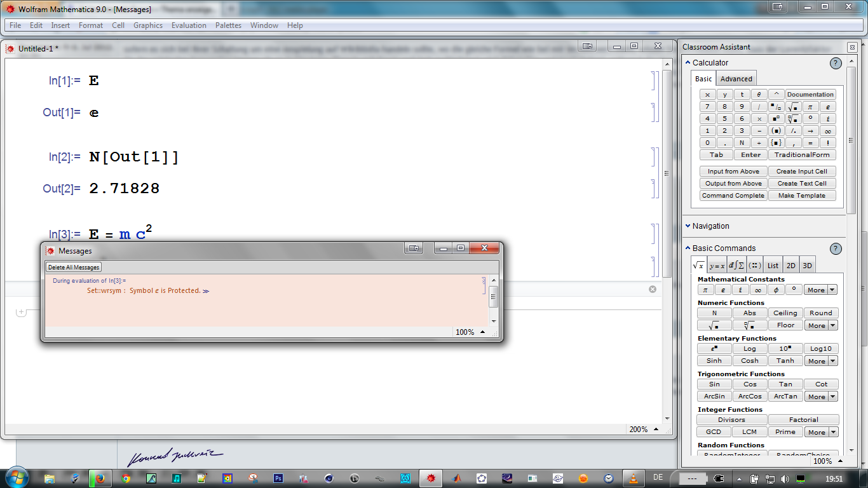This screenshot has height=488, width=868.
Task: Switch to Advanced calculator tab
Action: [736, 79]
